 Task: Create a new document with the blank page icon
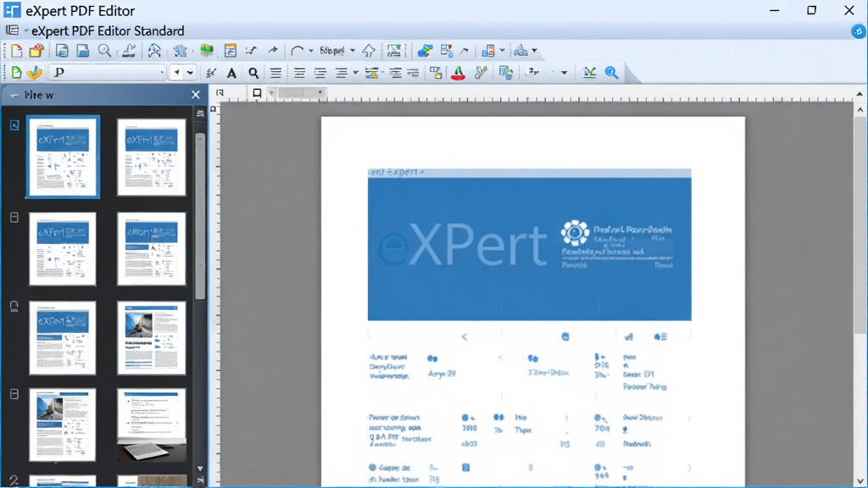16,51
